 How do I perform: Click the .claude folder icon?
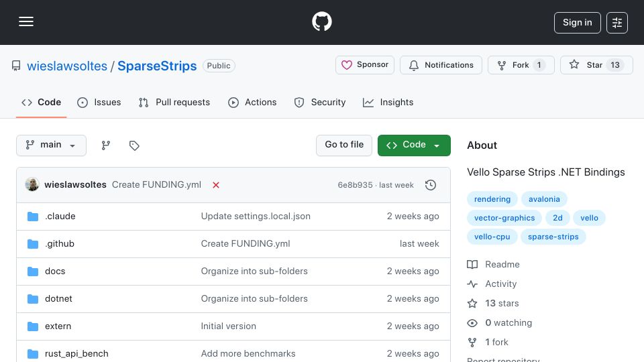pos(33,217)
